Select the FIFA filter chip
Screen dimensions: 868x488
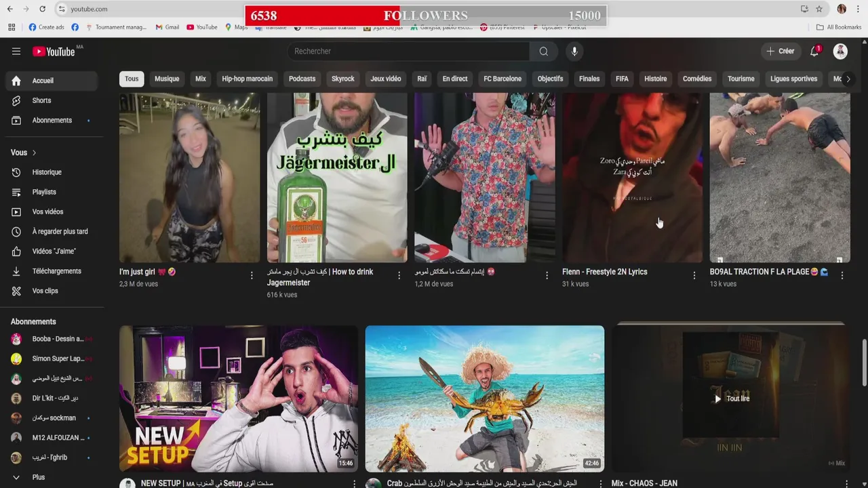coord(622,79)
